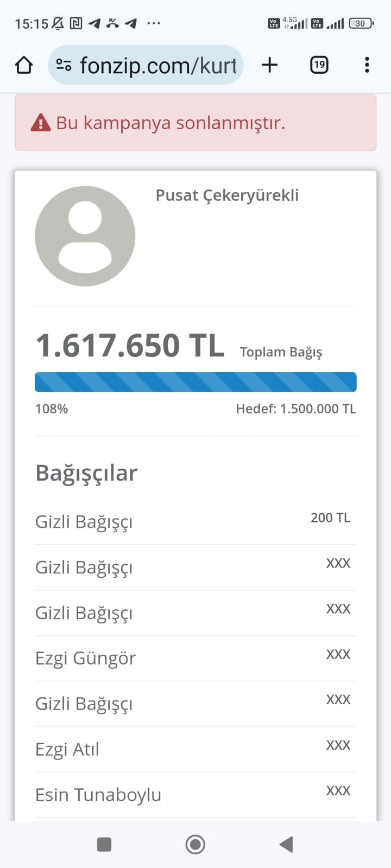Open the tab switcher showing 19 tabs
391x868 pixels.
point(319,65)
